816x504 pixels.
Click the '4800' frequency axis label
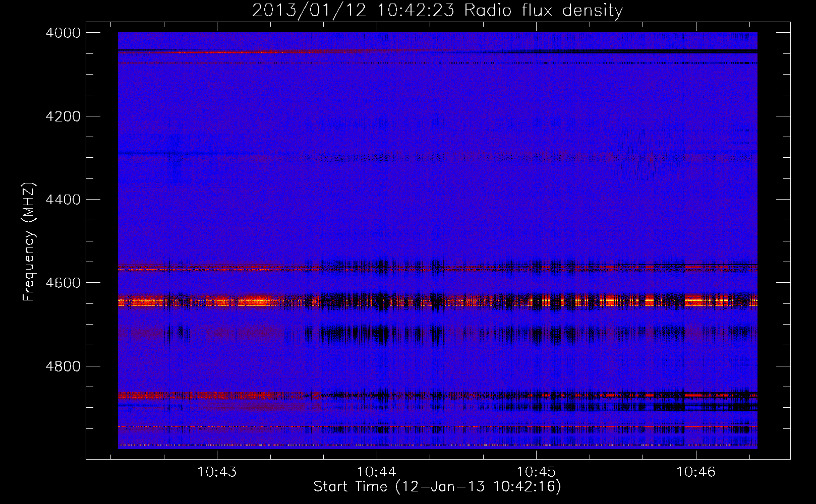coord(63,366)
